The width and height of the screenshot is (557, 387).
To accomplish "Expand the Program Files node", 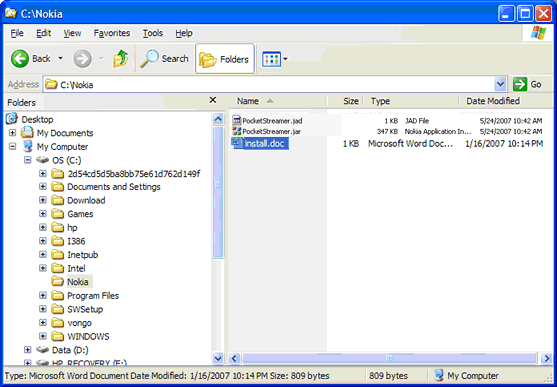I will (43, 295).
